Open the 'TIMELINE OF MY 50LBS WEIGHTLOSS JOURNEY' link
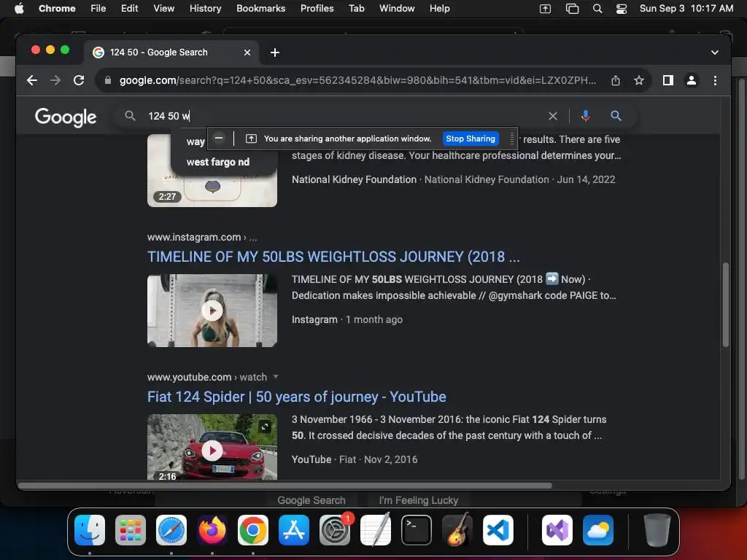Screen dimensions: 747x560 (333, 257)
